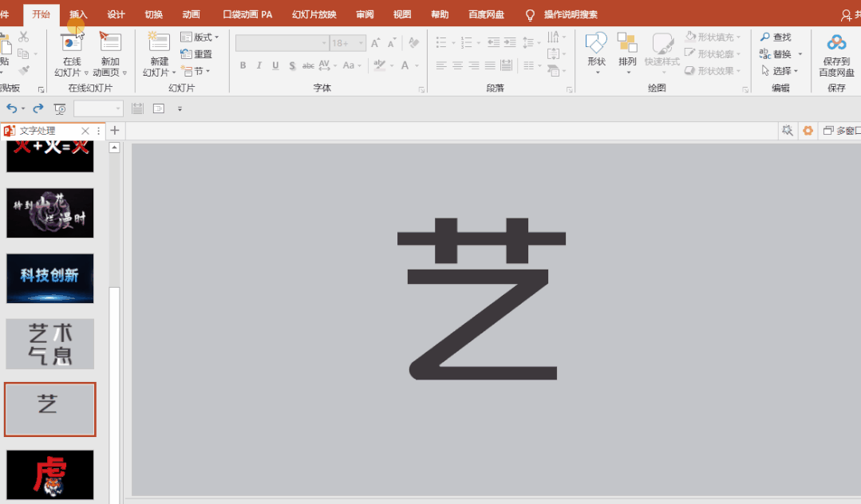The image size is (861, 504).
Task: Click 替换 replace button
Action: 776,53
